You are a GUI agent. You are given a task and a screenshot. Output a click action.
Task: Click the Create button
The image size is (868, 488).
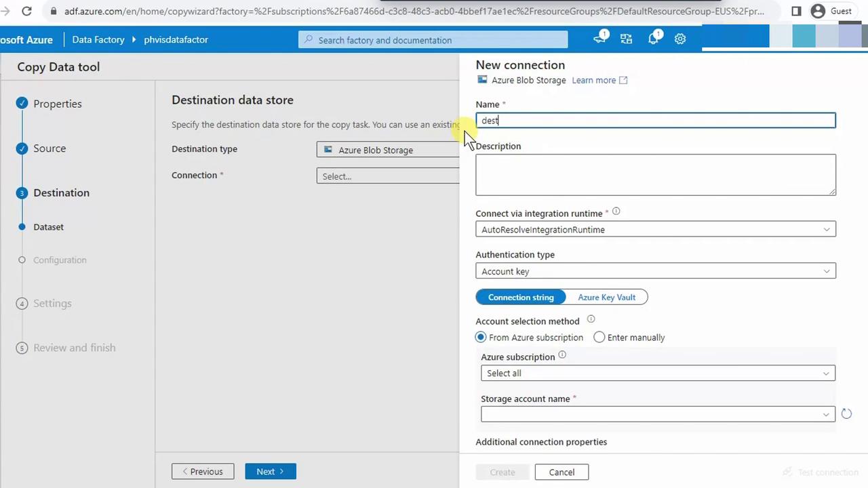click(x=502, y=472)
